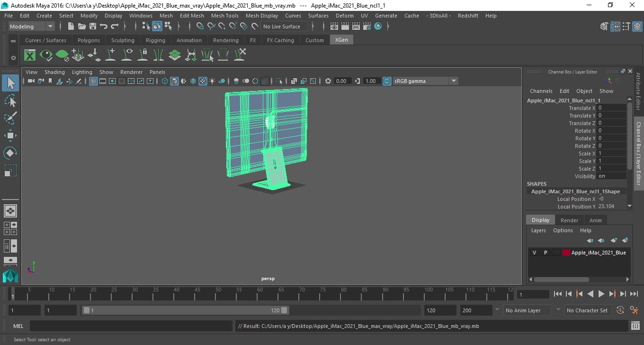Toggle viewport textured display icon
Viewport: 644px width, 345px height.
coord(203,81)
